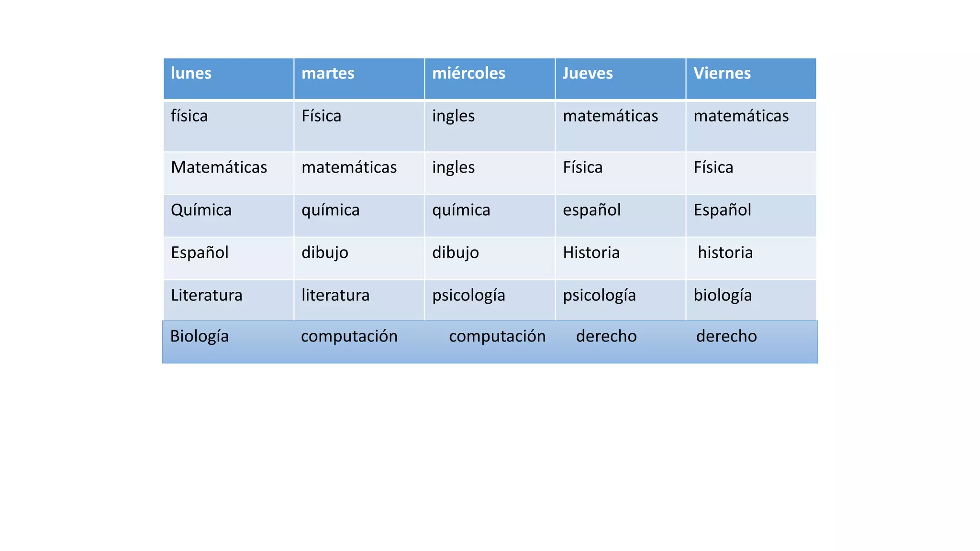Click 'dibujo' in the miércoles column
This screenshot has width=980, height=551.
(455, 253)
